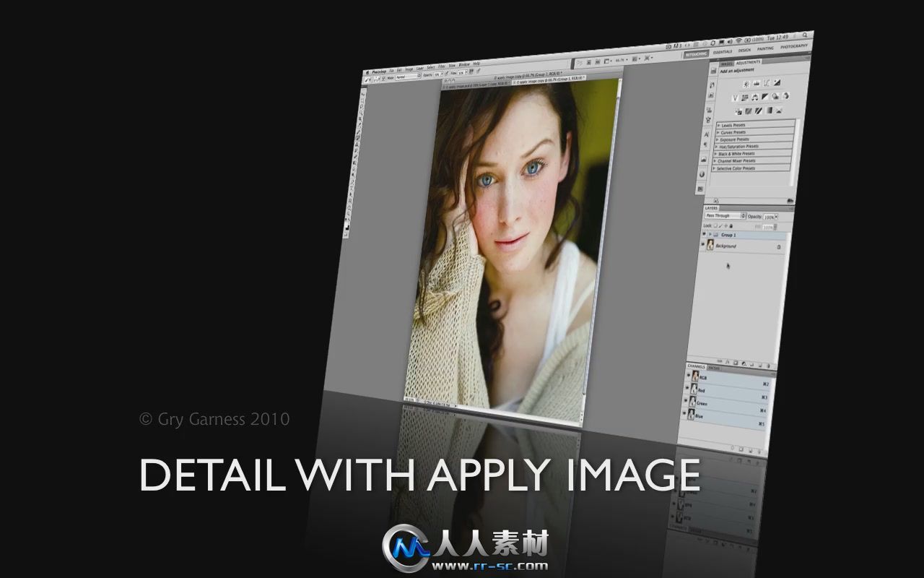Toggle visibility of the Red channel
This screenshot has width=924, height=578.
(687, 387)
